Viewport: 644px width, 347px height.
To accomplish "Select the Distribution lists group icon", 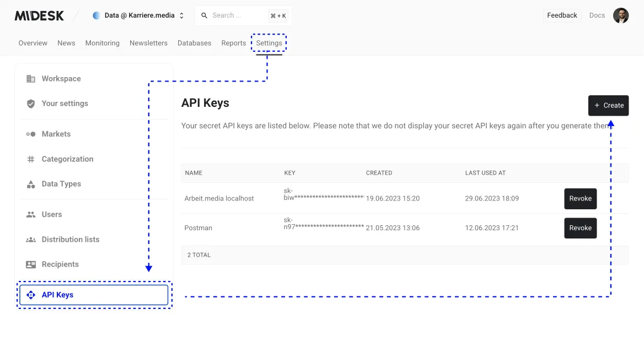I will click(31, 240).
